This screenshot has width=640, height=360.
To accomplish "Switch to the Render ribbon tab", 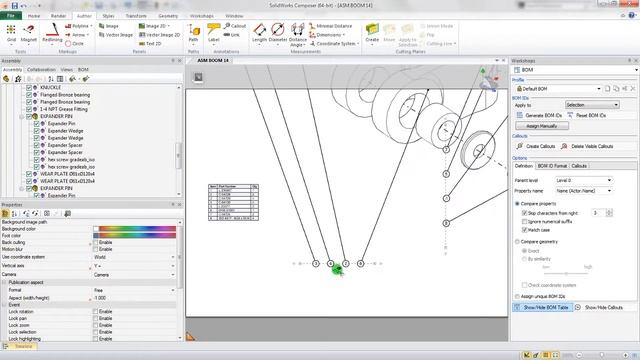I will pyautogui.click(x=58, y=16).
